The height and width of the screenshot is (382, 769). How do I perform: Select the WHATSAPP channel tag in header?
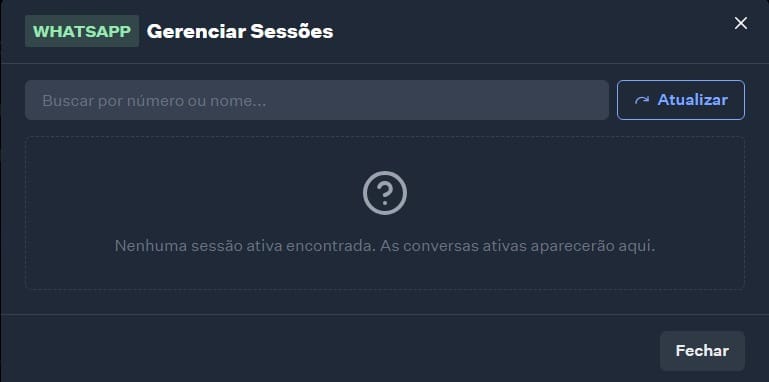82,31
